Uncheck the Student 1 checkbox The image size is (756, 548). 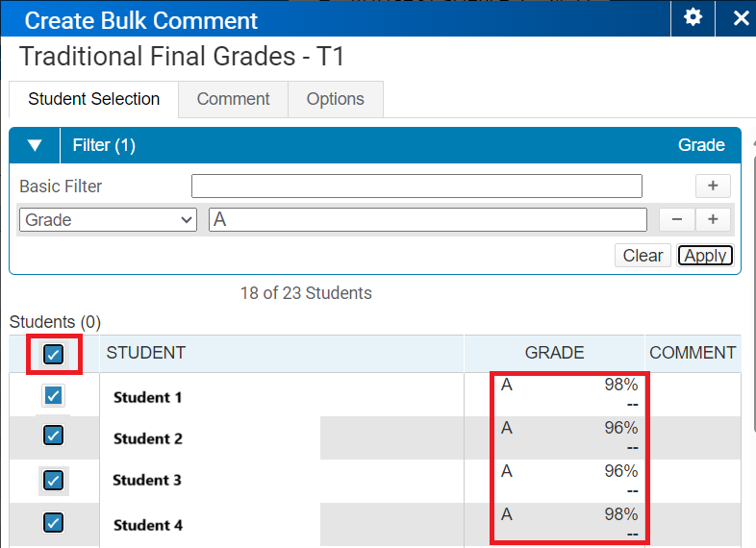tap(53, 396)
